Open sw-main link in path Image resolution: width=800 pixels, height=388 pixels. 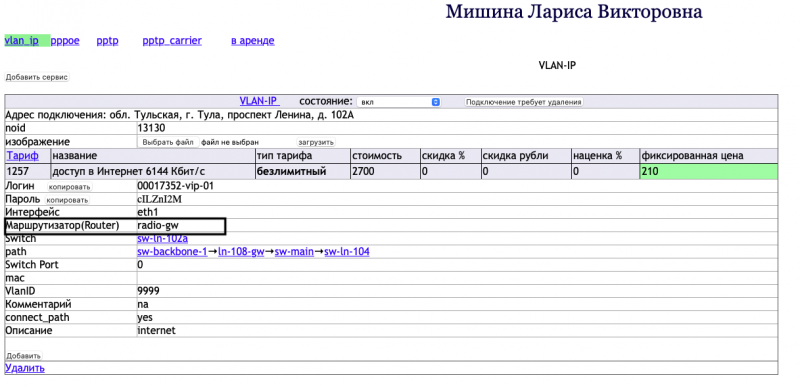(294, 252)
